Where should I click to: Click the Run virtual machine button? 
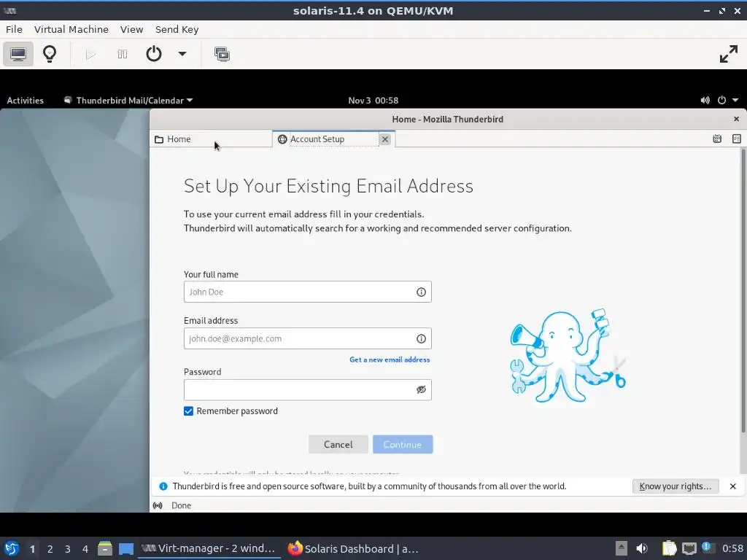[90, 54]
